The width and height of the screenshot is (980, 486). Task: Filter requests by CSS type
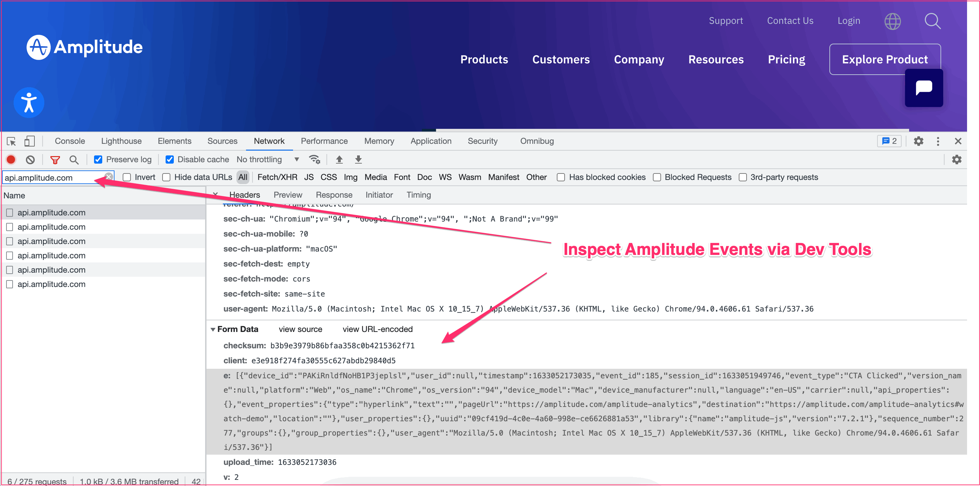tap(328, 177)
